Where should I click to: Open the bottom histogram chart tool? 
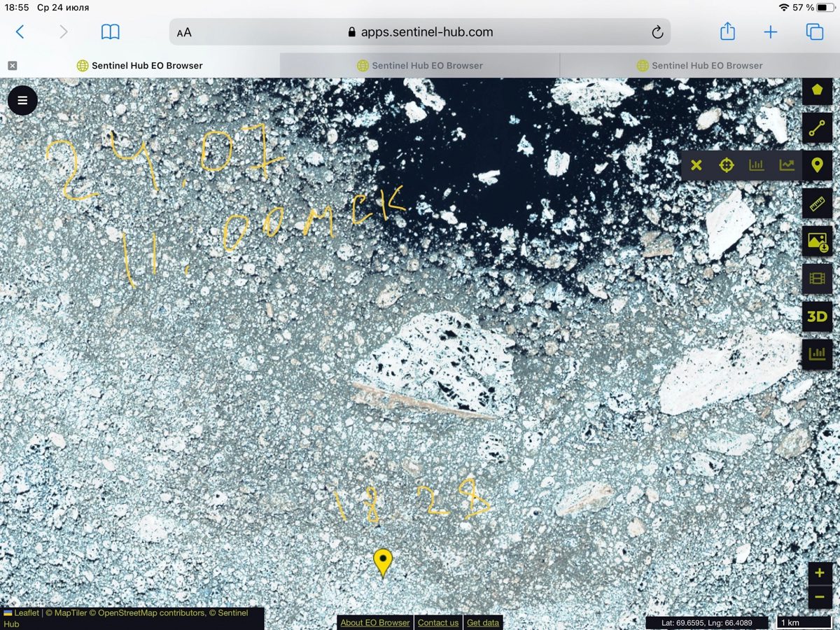point(817,354)
